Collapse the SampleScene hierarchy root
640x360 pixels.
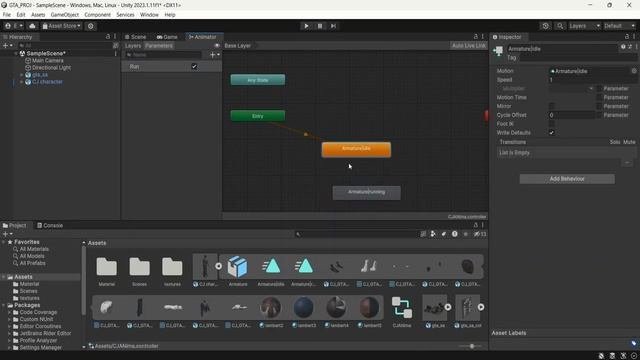(16, 53)
